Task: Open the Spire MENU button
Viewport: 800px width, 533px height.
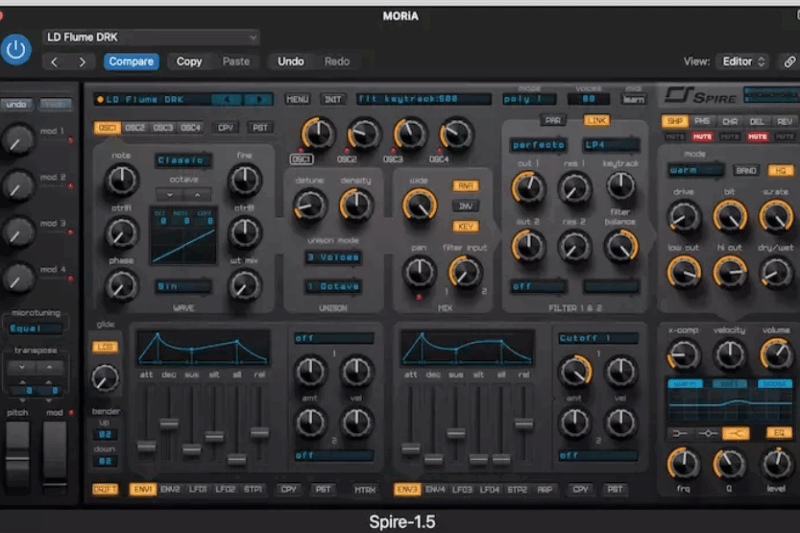Action: [x=297, y=99]
